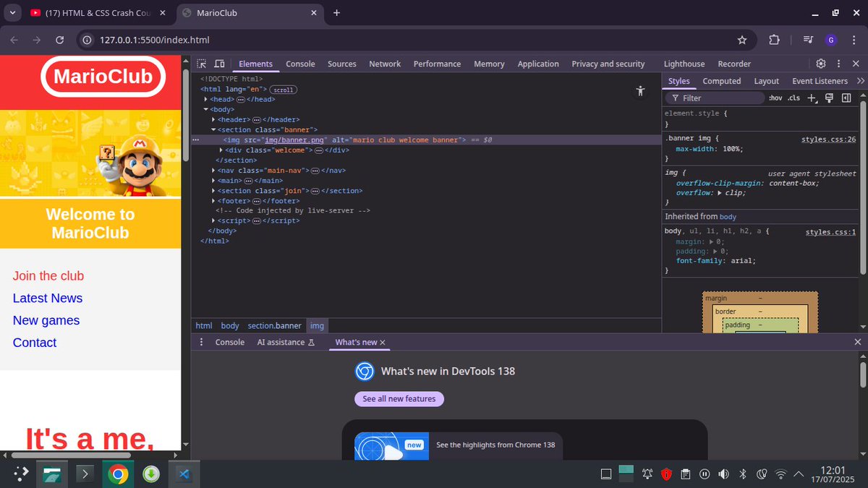The width and height of the screenshot is (868, 488).
Task: Open DevTools settings gear
Action: [821, 64]
